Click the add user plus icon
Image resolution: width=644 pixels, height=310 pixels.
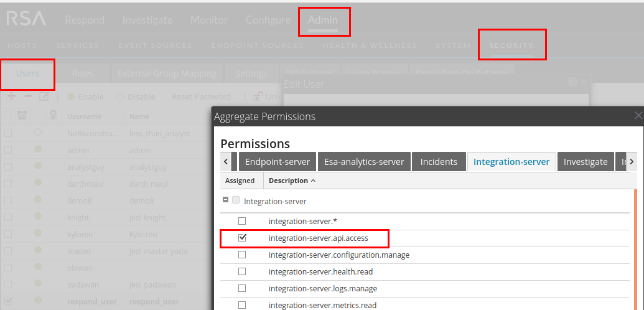(11, 96)
